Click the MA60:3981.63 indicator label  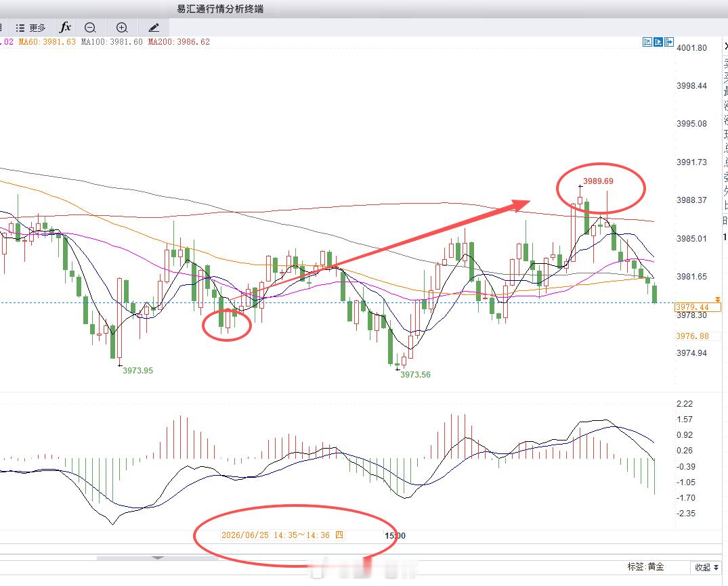[47, 42]
